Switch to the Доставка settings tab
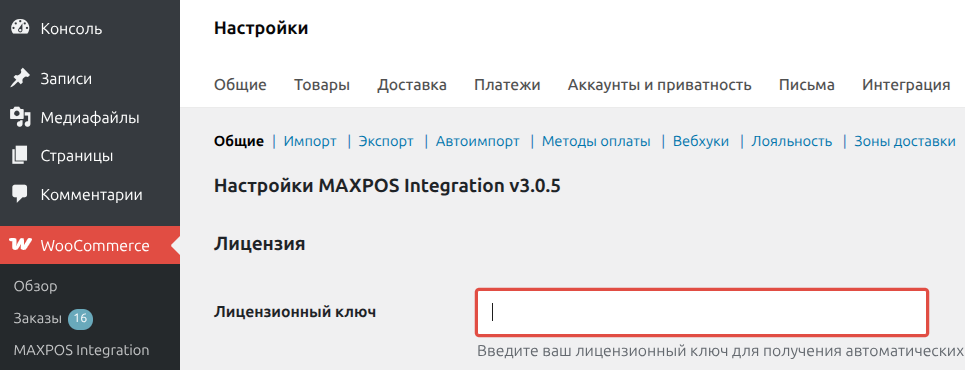965x370 pixels. pyautogui.click(x=412, y=85)
